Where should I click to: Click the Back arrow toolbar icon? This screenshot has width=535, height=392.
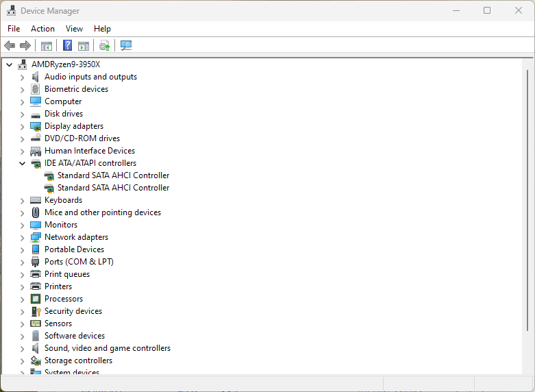coord(10,45)
